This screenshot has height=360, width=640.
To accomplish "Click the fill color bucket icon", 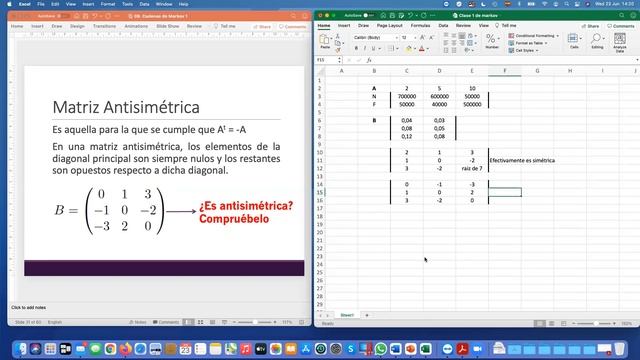I will 409,49.
